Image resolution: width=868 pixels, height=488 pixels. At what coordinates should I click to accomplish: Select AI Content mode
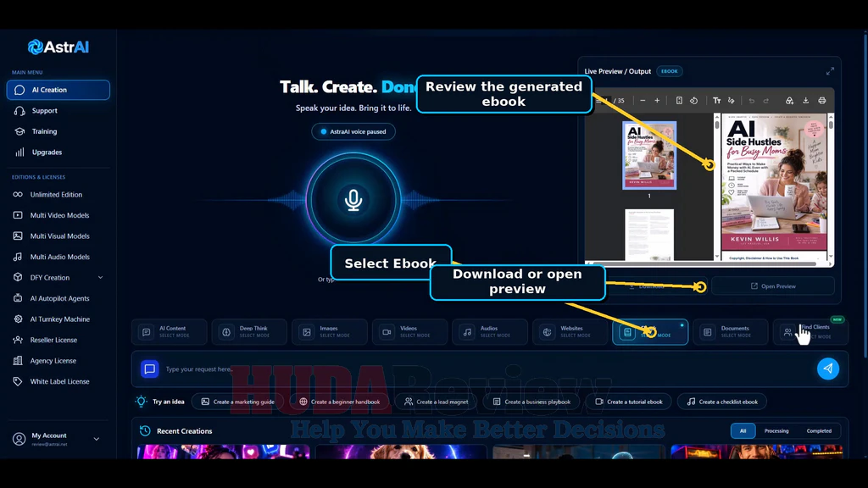170,332
